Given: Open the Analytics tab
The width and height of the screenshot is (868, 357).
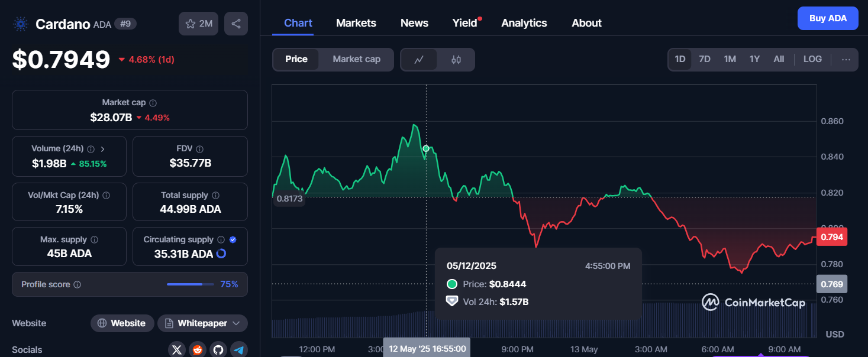Looking at the screenshot, I should 524,23.
